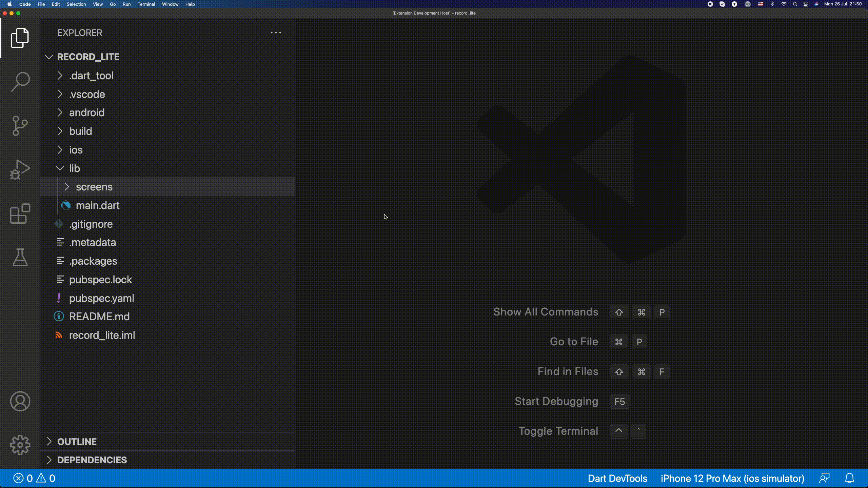This screenshot has height=488, width=868.
Task: Open the pubspec.yaml file
Action: point(101,298)
